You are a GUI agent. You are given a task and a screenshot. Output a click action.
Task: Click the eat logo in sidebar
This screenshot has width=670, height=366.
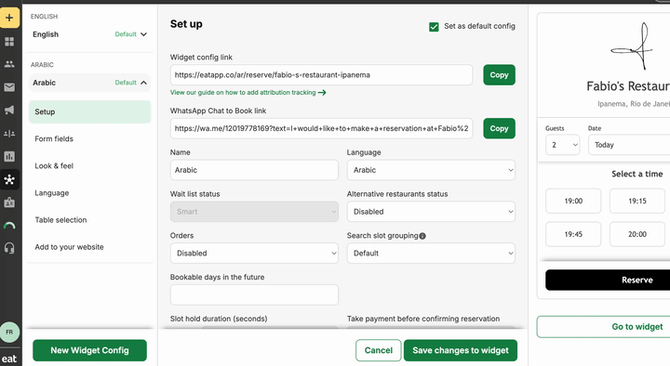click(x=9, y=359)
